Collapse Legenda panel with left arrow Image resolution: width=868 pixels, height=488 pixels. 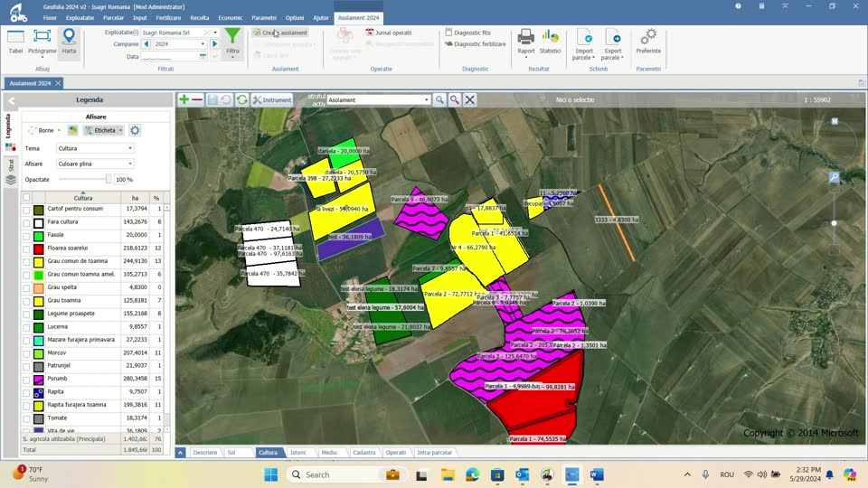pos(11,100)
